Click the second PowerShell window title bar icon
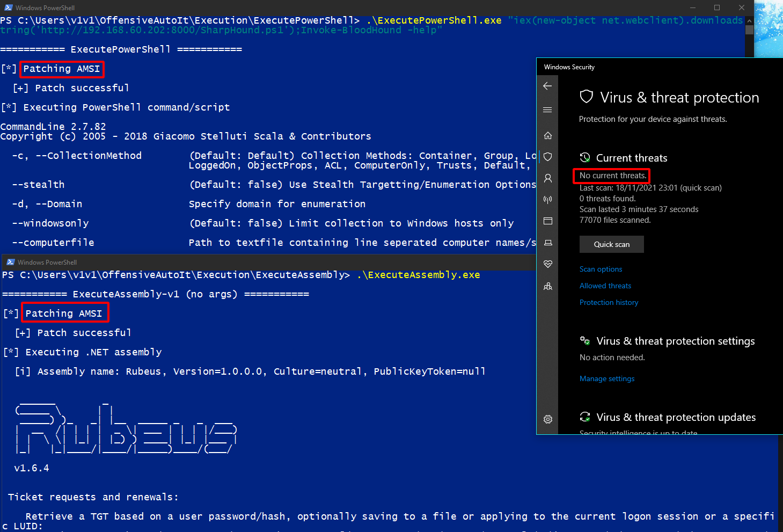Viewport: 783px width, 532px height. [11, 262]
